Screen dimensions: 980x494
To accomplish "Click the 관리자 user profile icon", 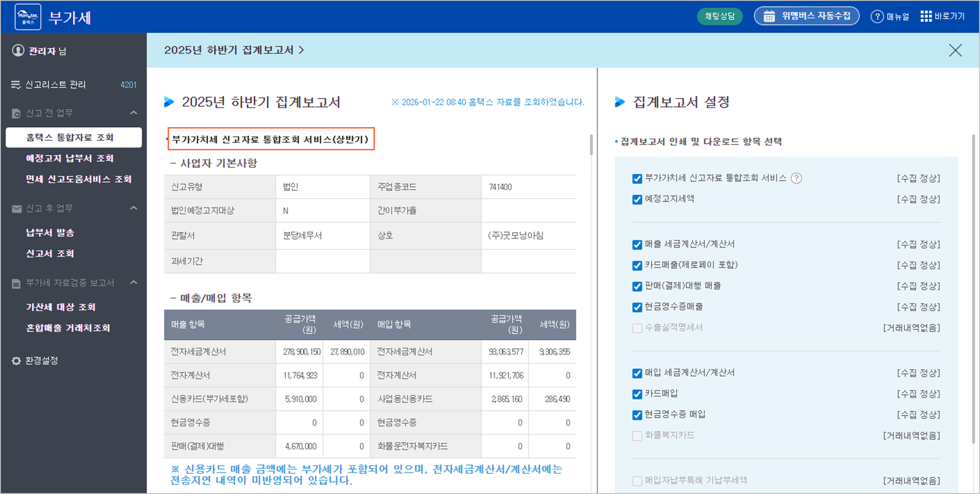I will 18,51.
